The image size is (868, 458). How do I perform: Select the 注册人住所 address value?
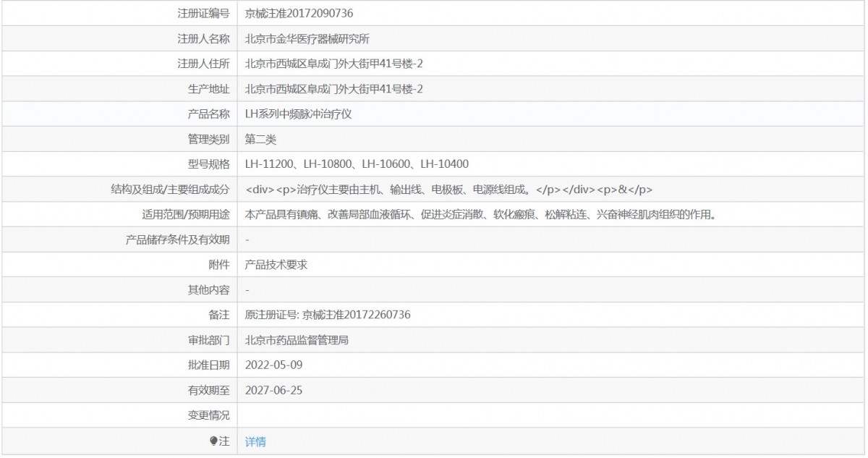334,64
